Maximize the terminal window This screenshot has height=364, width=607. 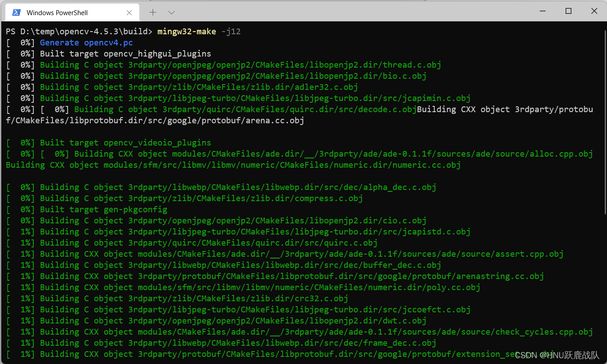pos(568,11)
